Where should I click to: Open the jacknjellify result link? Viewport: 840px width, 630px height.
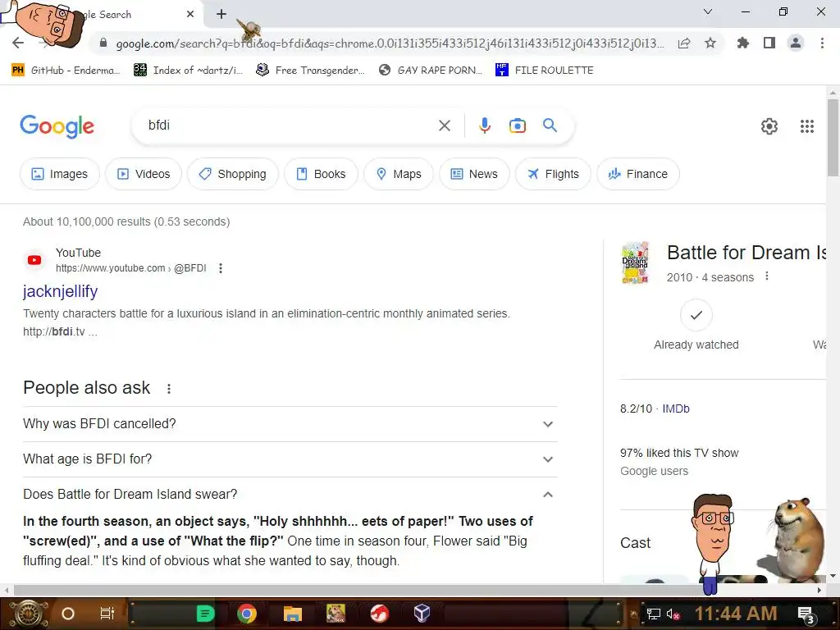61,291
